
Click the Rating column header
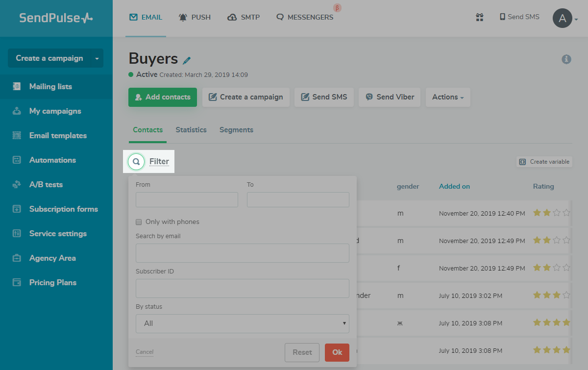(543, 186)
